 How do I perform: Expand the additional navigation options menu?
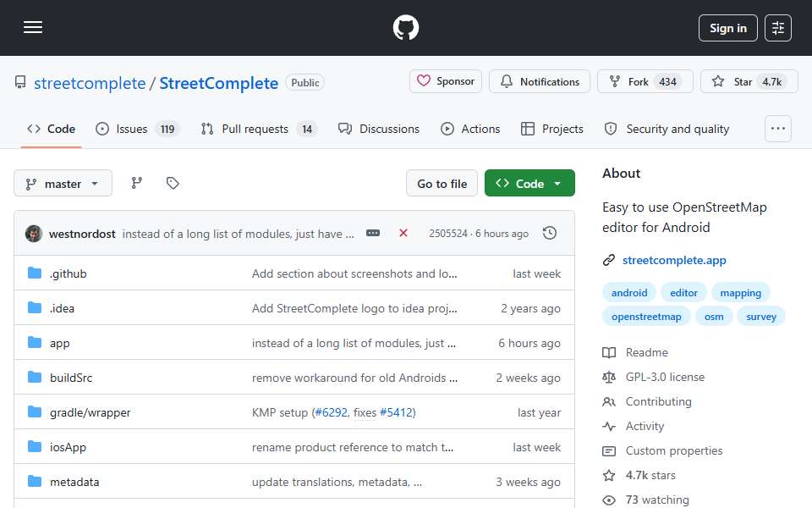tap(778, 129)
